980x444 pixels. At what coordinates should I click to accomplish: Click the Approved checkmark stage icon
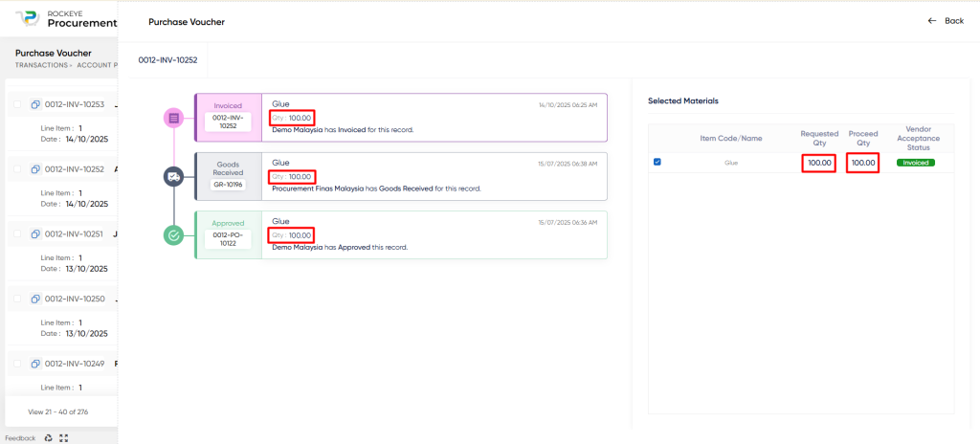(x=173, y=234)
